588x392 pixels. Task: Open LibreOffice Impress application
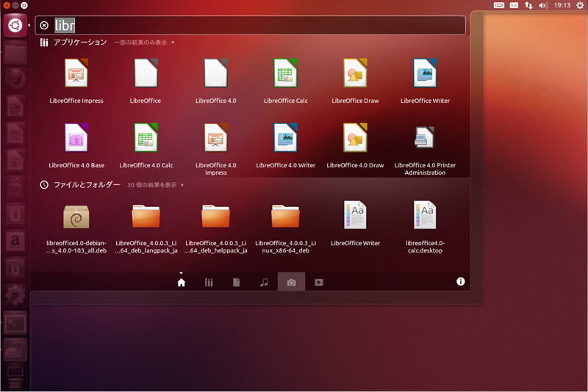point(76,73)
